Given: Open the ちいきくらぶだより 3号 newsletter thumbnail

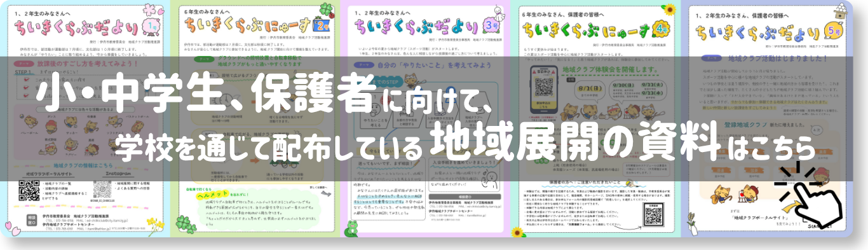Looking at the screenshot, I should [x=426, y=119].
